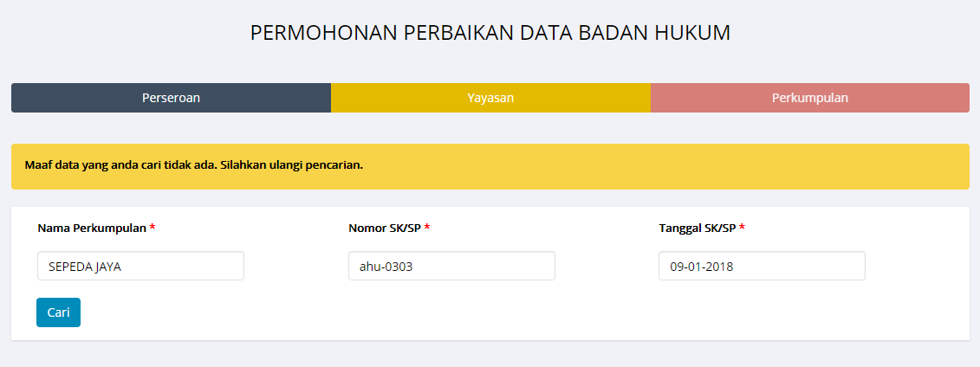980x367 pixels.
Task: Place cursor on the 'ahu-0303' value
Action: pos(386,267)
